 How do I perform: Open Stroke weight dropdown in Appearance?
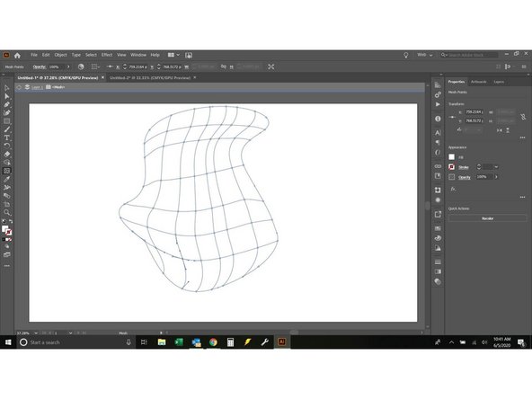[x=496, y=167]
